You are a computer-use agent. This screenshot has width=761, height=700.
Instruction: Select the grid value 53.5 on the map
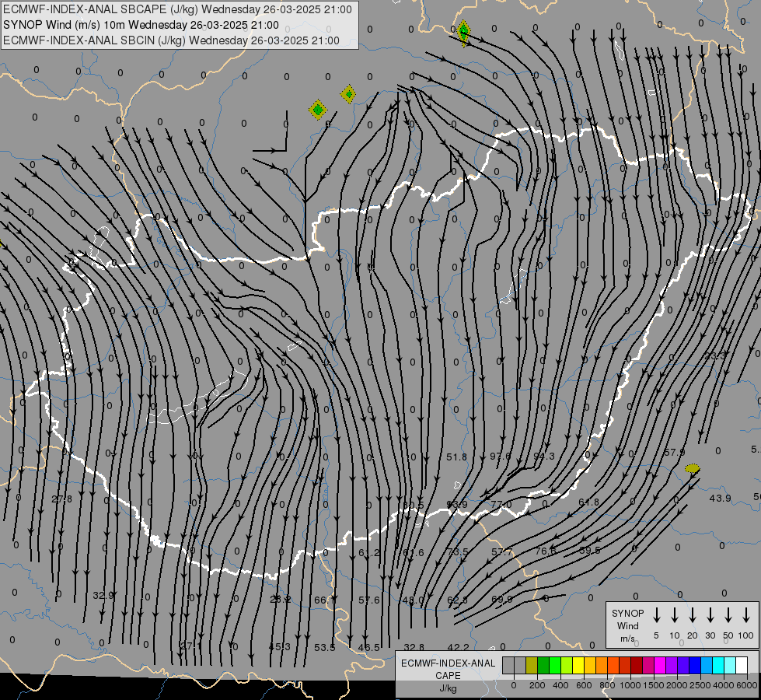[x=325, y=648]
